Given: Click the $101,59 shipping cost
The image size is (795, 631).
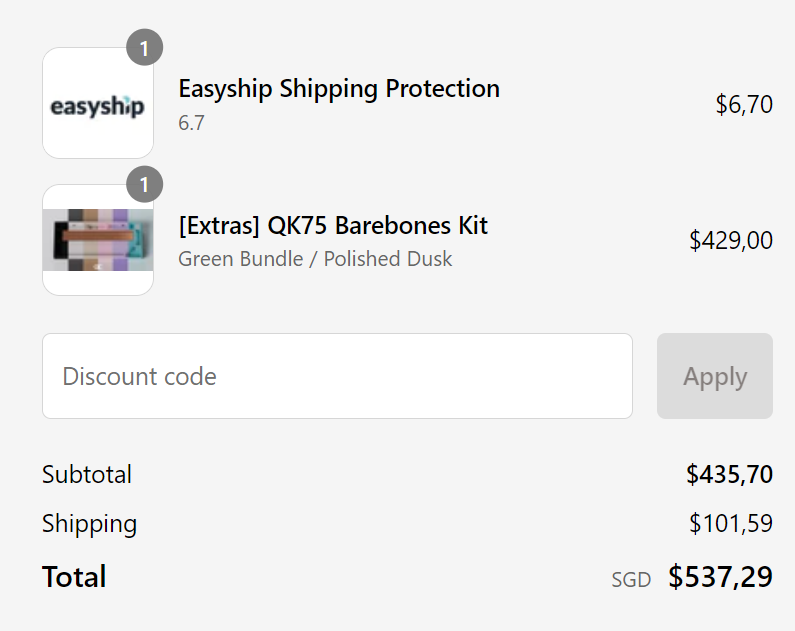Looking at the screenshot, I should click(731, 524).
